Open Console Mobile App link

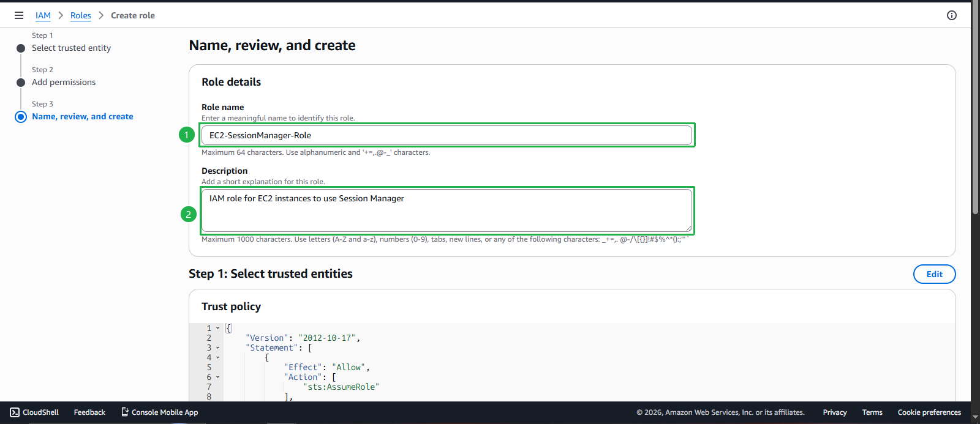point(159,412)
